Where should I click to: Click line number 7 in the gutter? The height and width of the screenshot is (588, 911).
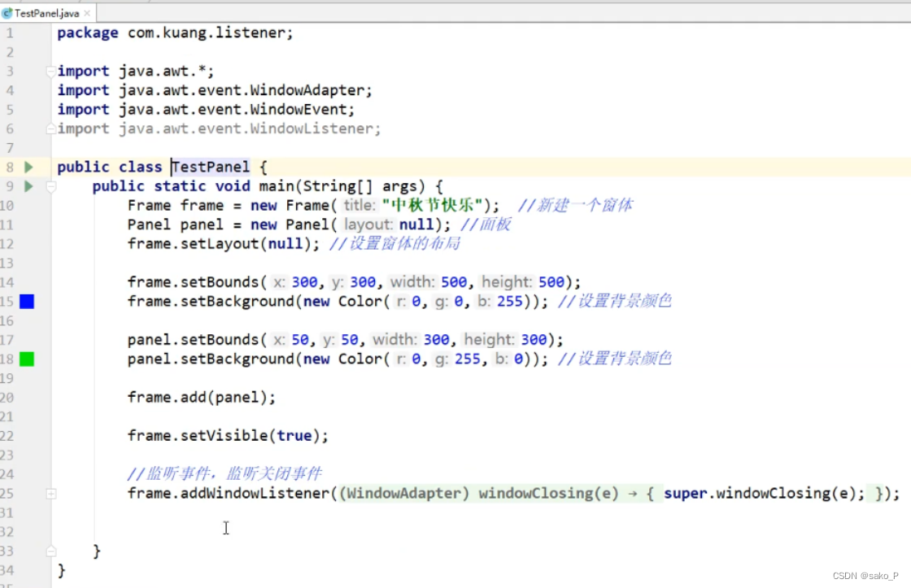[9, 148]
